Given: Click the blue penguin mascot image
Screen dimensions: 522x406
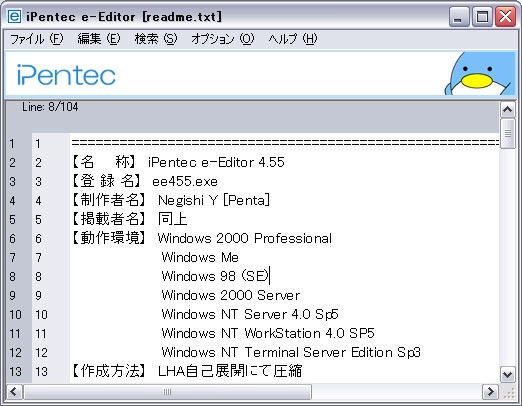Looking at the screenshot, I should 479,74.
